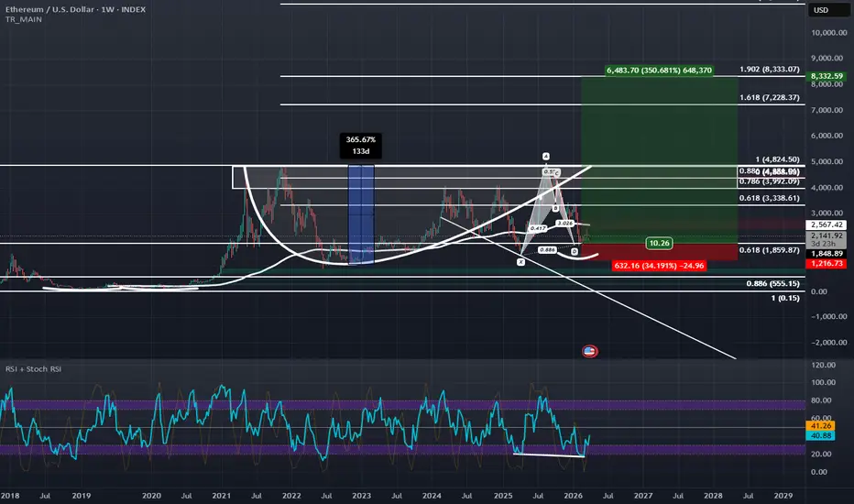The image size is (854, 504).
Task: Click the 0.417 harmonic ratio label
Action: [x=538, y=228]
